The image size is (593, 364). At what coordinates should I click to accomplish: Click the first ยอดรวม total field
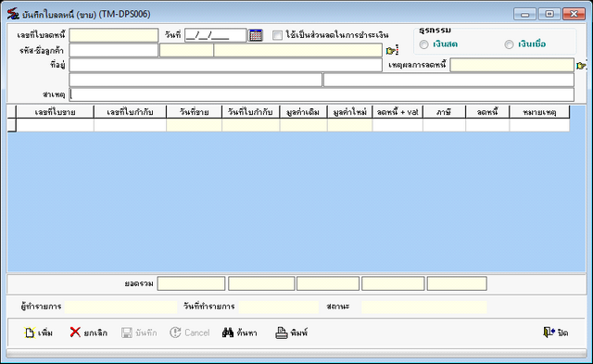point(191,283)
